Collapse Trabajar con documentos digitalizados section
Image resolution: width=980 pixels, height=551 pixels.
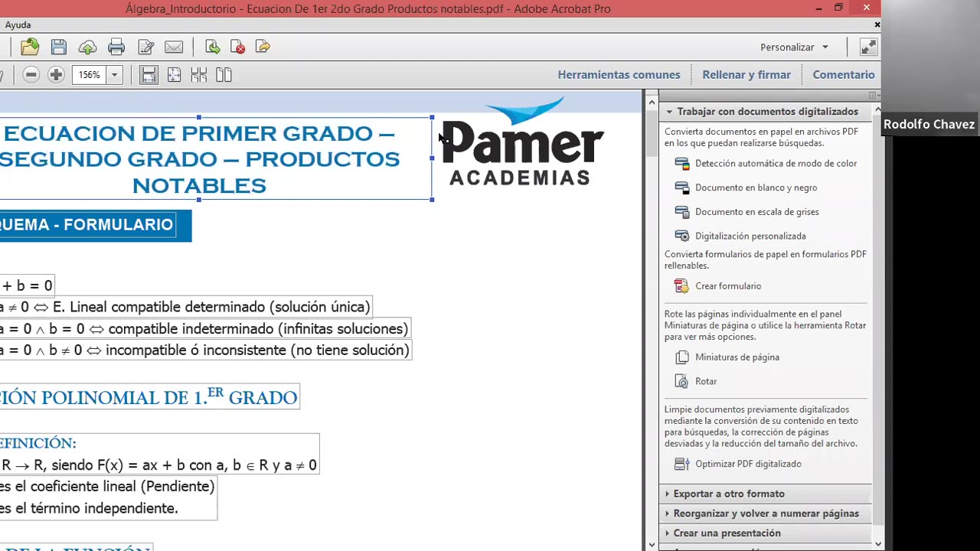(x=764, y=112)
